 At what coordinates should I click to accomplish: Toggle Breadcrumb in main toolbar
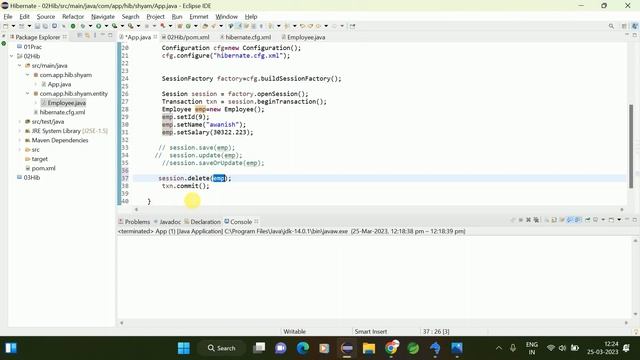[231, 26]
